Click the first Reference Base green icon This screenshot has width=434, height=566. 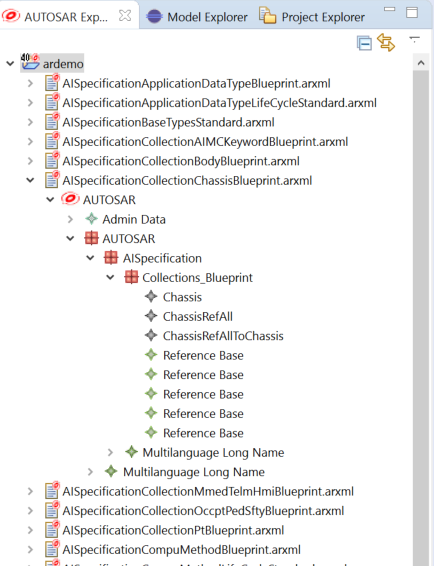pos(151,355)
